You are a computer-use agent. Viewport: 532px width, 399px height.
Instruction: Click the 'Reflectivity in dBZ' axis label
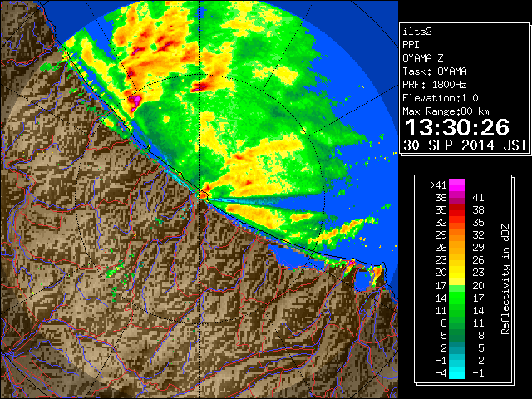pyautogui.click(x=505, y=279)
